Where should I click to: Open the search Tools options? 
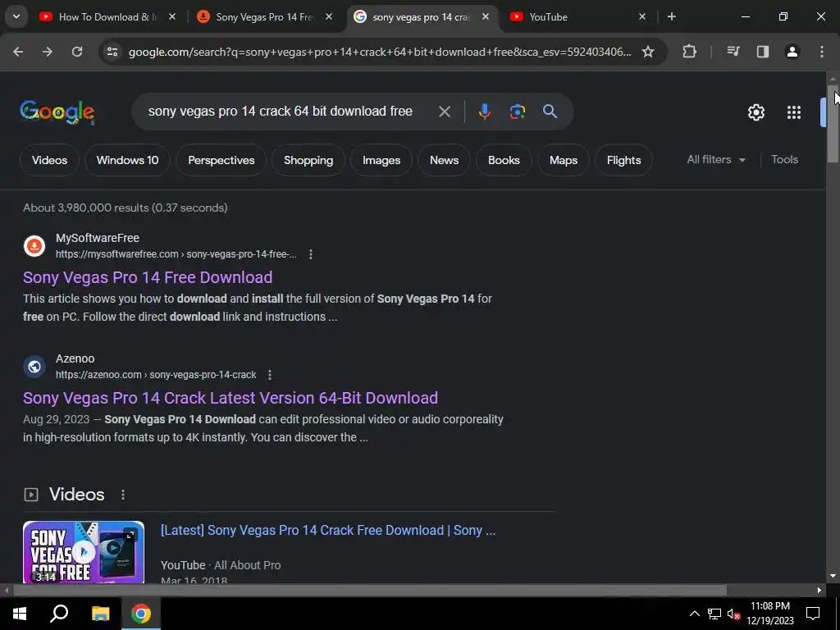coord(784,160)
